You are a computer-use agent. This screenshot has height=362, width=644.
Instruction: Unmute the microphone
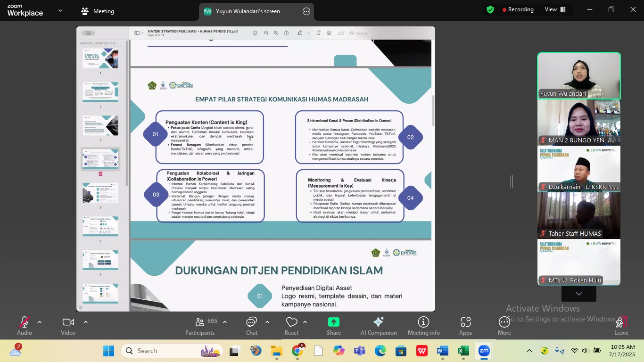pos(24,325)
